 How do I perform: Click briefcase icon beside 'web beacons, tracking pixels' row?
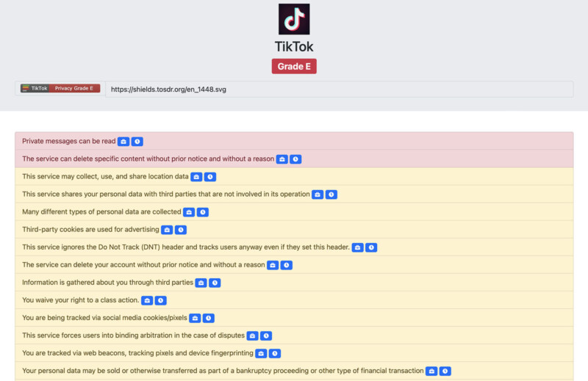(x=261, y=353)
